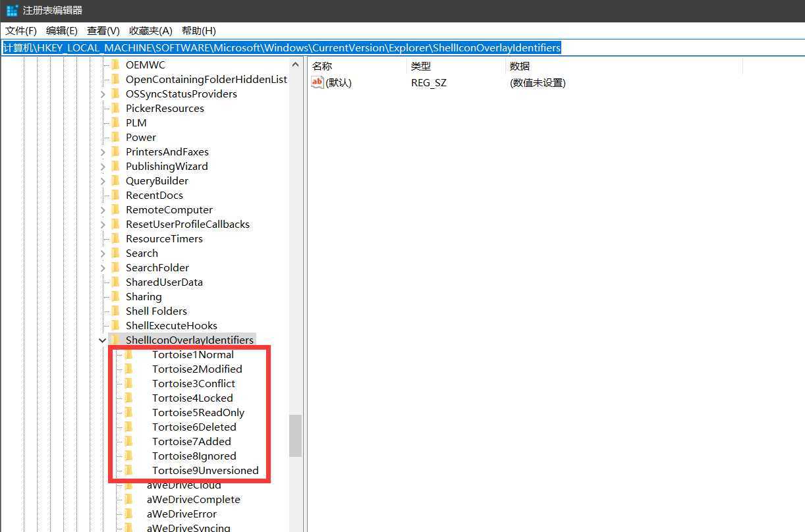Select the Sharing key name
Viewport: 805px width, 532px height.
[x=144, y=296]
